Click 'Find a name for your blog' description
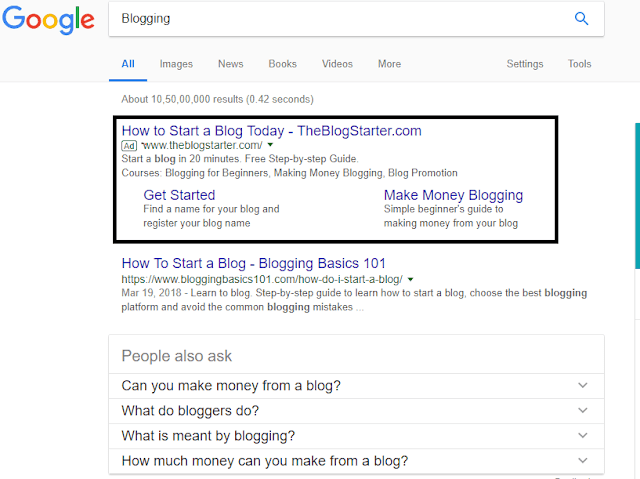 pos(211,216)
